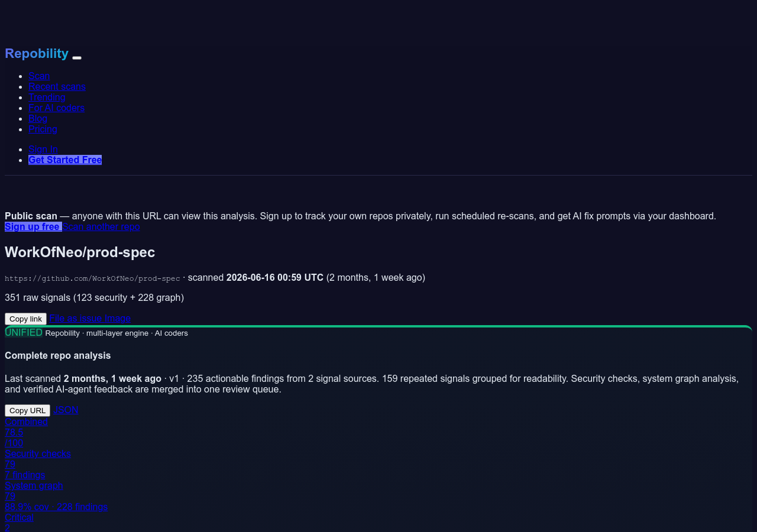Select the Critical findings link
757x532 pixels.
point(19,517)
